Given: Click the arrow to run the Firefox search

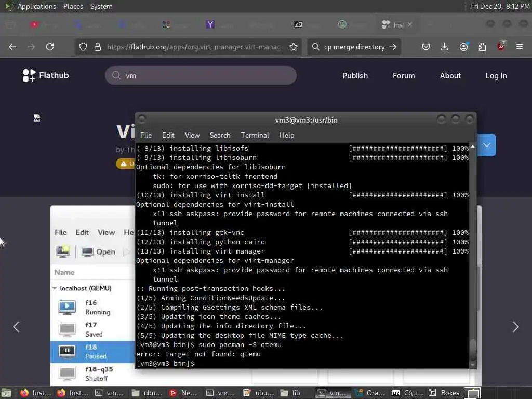Looking at the screenshot, I should coord(393,47).
